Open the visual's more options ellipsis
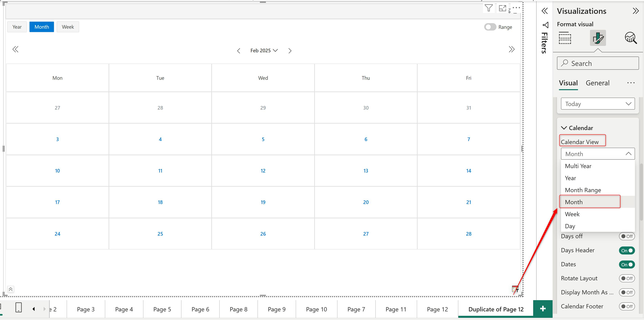The width and height of the screenshot is (644, 320). pos(516,8)
